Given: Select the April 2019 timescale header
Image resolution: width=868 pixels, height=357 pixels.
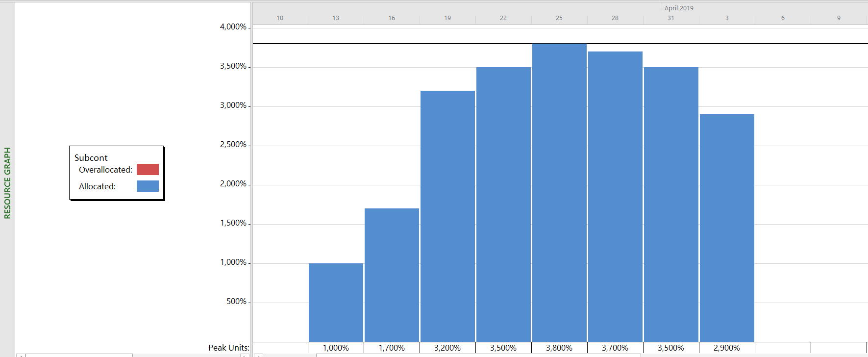Looking at the screenshot, I should (679, 8).
